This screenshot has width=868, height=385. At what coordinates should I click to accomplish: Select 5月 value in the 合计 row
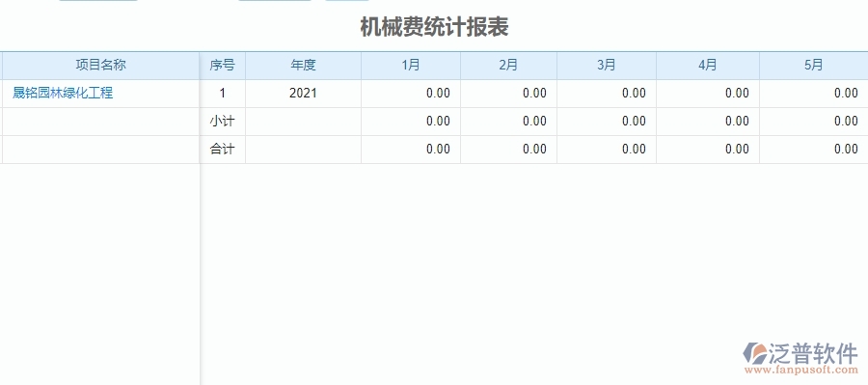click(x=814, y=149)
